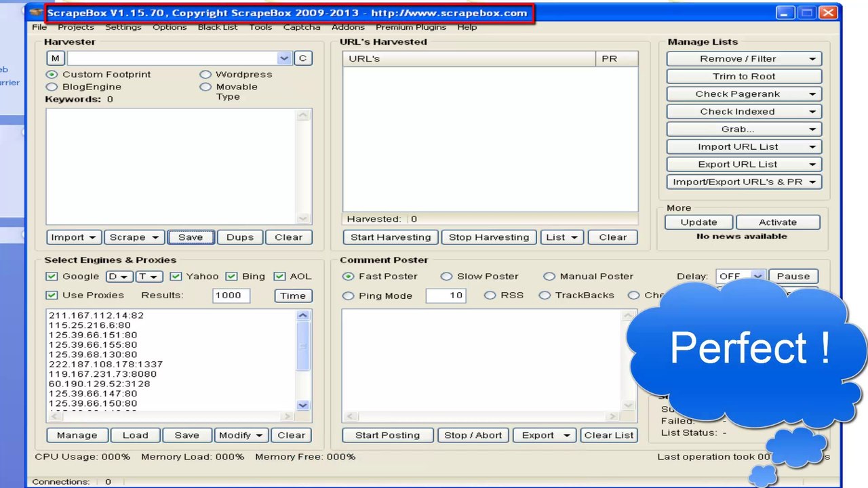Screen dimensions: 868x488
Task: Open the List dropdown under URL's Harvested
Action: (562, 237)
